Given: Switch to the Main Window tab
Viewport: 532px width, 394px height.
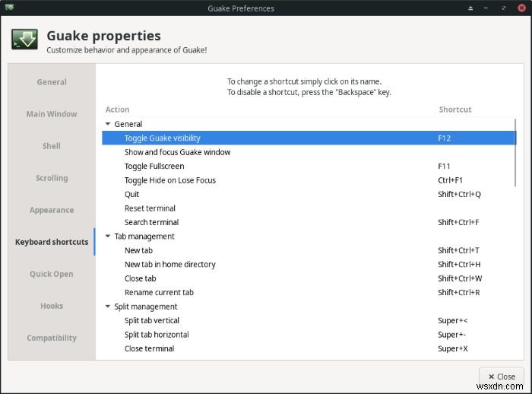Looking at the screenshot, I should 52,114.
